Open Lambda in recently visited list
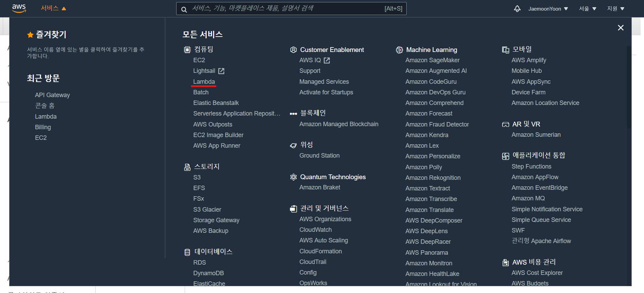644x293 pixels. (x=46, y=117)
